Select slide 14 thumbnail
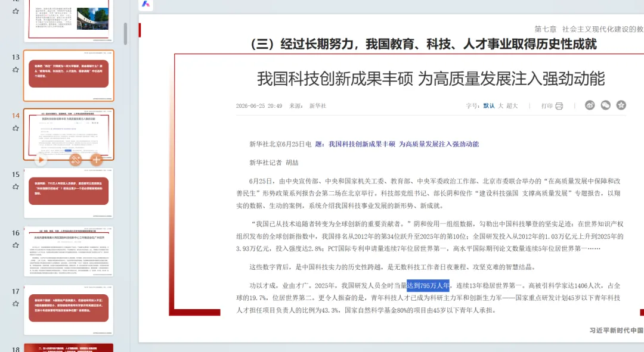Image resolution: width=644 pixels, height=352 pixels. pos(69,134)
